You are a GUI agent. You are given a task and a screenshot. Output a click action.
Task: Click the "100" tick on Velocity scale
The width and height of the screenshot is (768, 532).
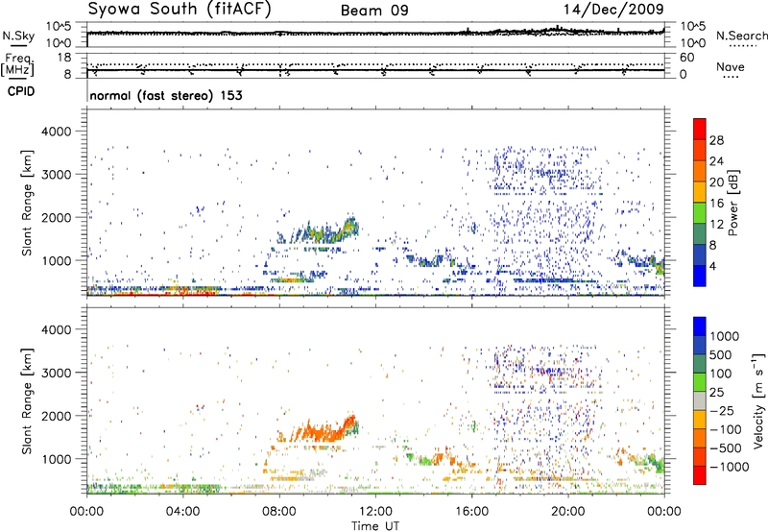click(721, 374)
